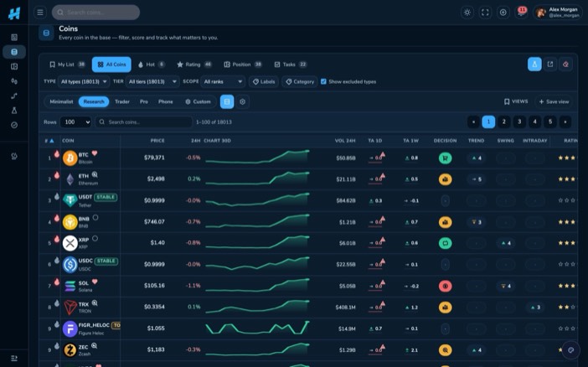Toggle the light/dark theme sun icon
This screenshot has height=367, width=588.
point(467,13)
